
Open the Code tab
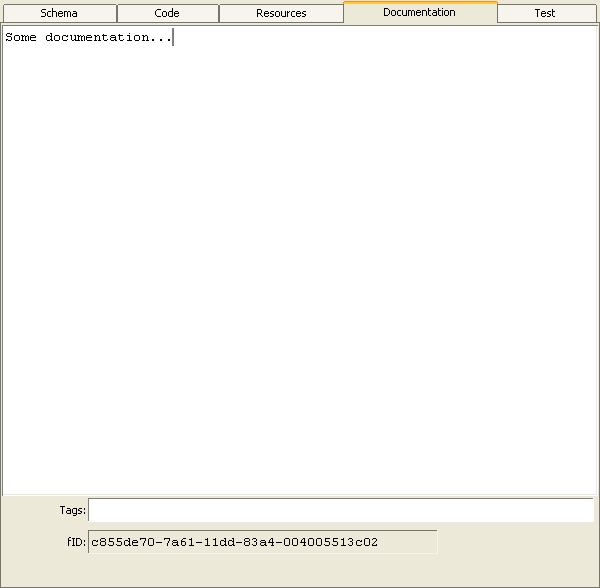click(167, 14)
